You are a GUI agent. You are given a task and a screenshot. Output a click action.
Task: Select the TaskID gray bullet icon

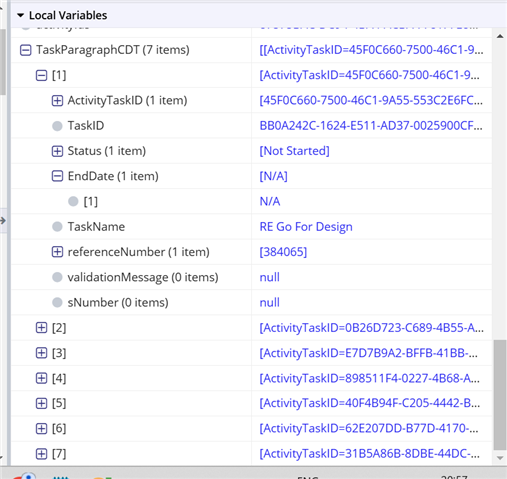click(x=57, y=126)
